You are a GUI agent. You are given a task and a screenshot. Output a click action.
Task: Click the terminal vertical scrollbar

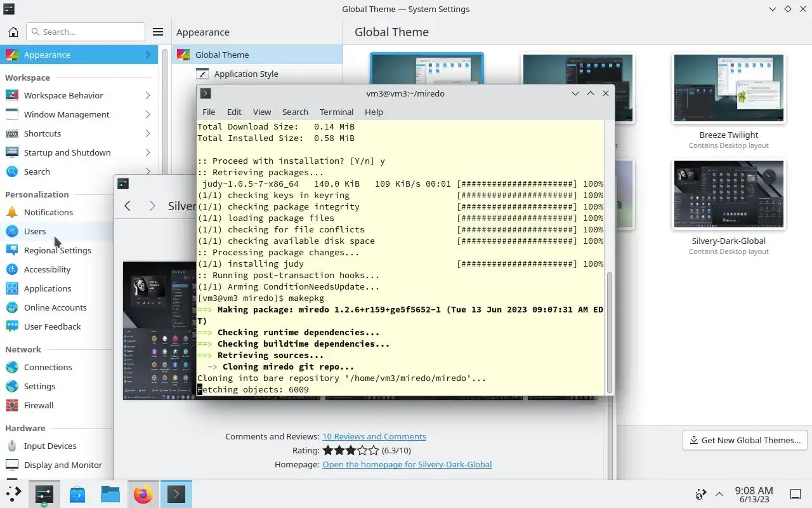(x=610, y=332)
